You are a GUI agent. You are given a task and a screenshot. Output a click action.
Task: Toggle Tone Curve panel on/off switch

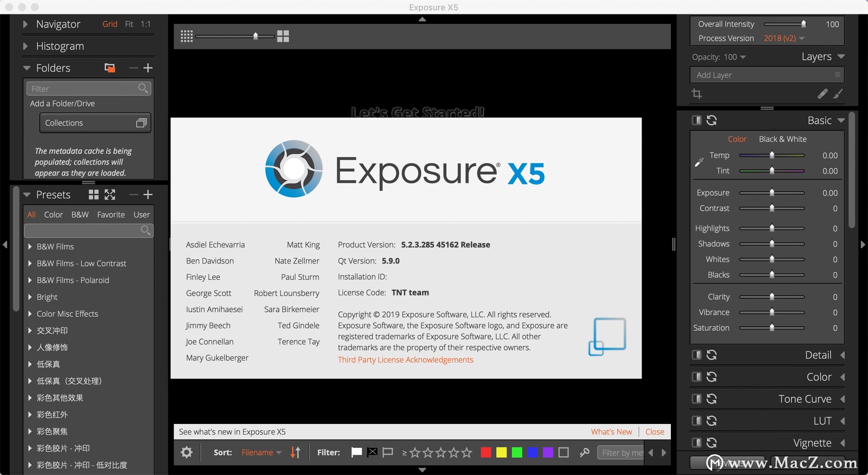coord(697,399)
